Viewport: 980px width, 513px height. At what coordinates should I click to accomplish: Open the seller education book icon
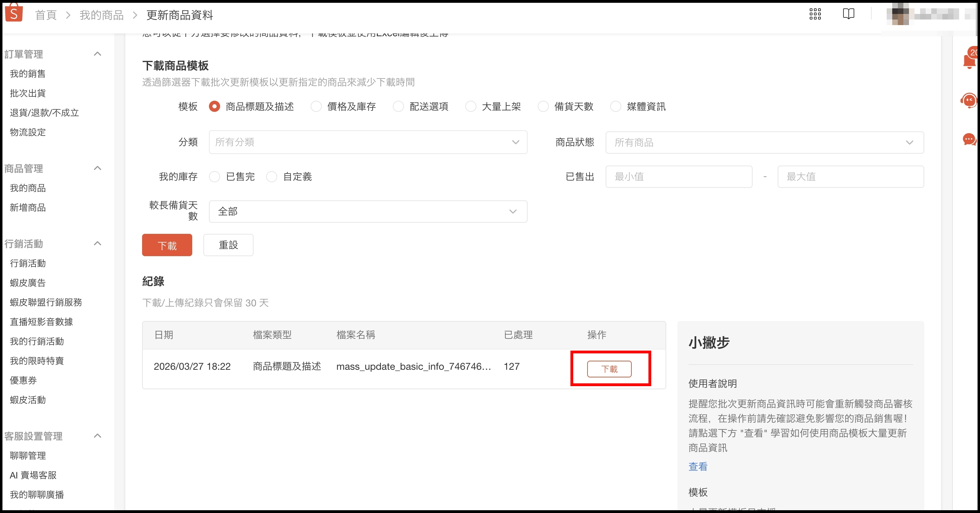(x=848, y=14)
